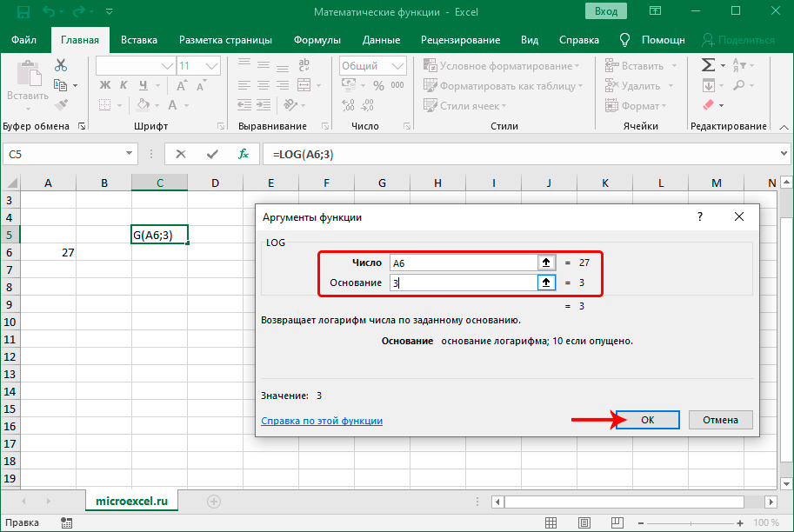Screen dimensions: 794x532
Task: Click the collapse button in the Основание field
Action: pyautogui.click(x=547, y=283)
